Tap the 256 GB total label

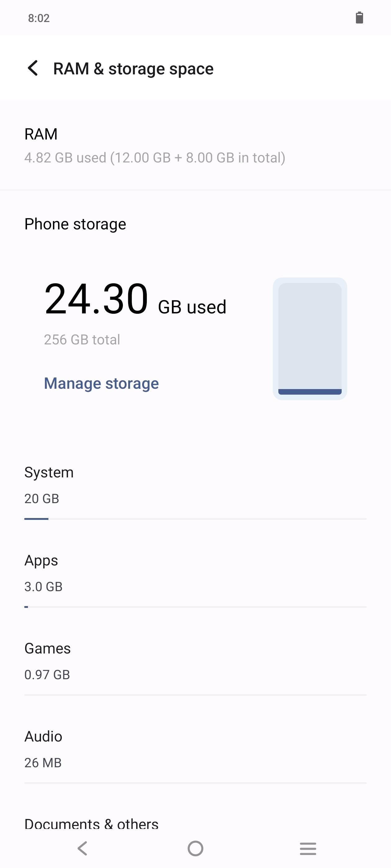pyautogui.click(x=82, y=340)
